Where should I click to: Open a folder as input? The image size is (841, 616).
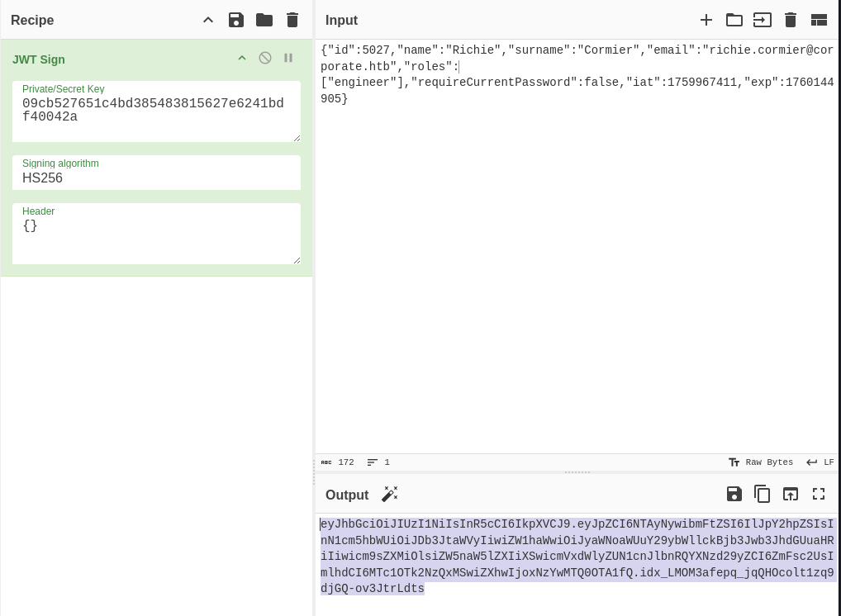(x=734, y=20)
